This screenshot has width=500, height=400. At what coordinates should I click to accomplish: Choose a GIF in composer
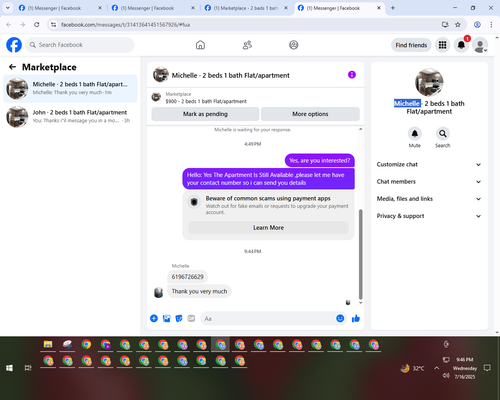pyautogui.click(x=191, y=318)
